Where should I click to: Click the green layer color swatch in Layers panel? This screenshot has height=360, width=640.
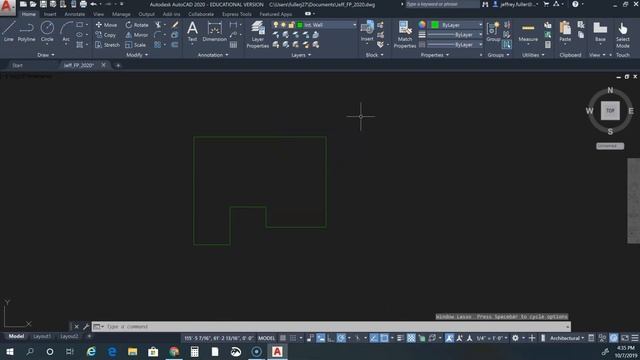tap(300, 25)
